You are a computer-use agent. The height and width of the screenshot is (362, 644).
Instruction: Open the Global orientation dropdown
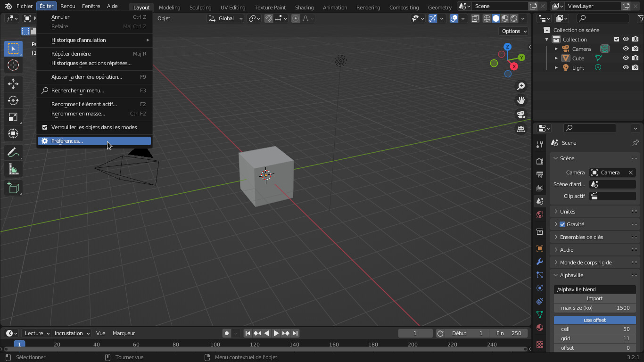tap(226, 18)
